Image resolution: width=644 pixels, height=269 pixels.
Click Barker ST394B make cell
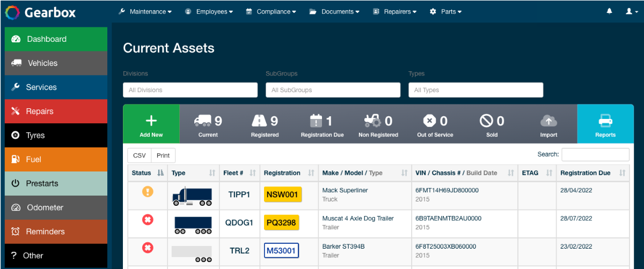[x=343, y=246]
